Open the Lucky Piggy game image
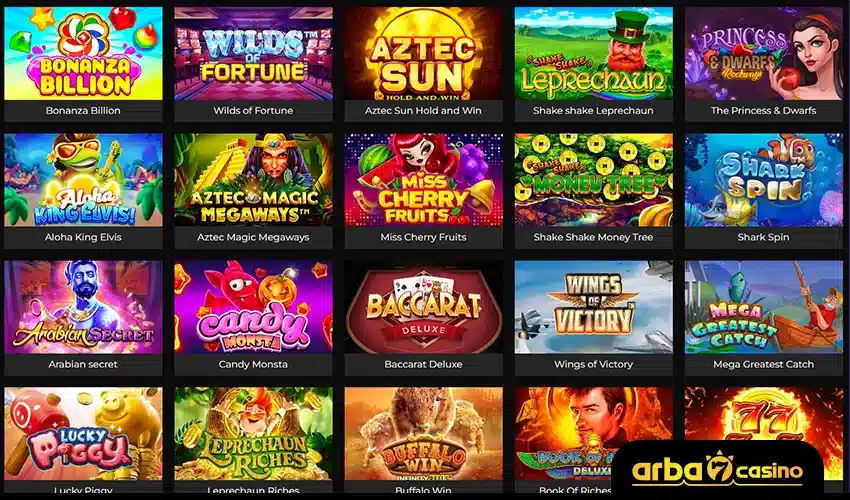Screen dimensions: 850x500 [83, 433]
